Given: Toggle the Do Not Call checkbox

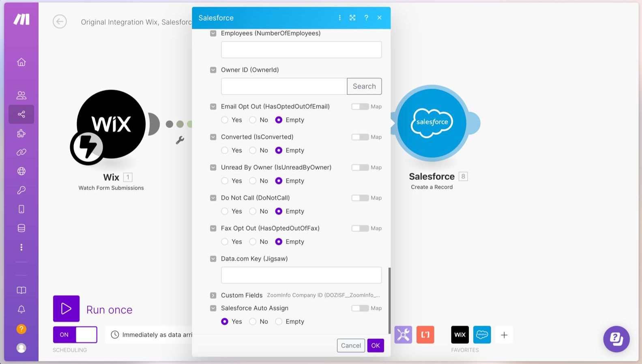Looking at the screenshot, I should click(x=213, y=198).
